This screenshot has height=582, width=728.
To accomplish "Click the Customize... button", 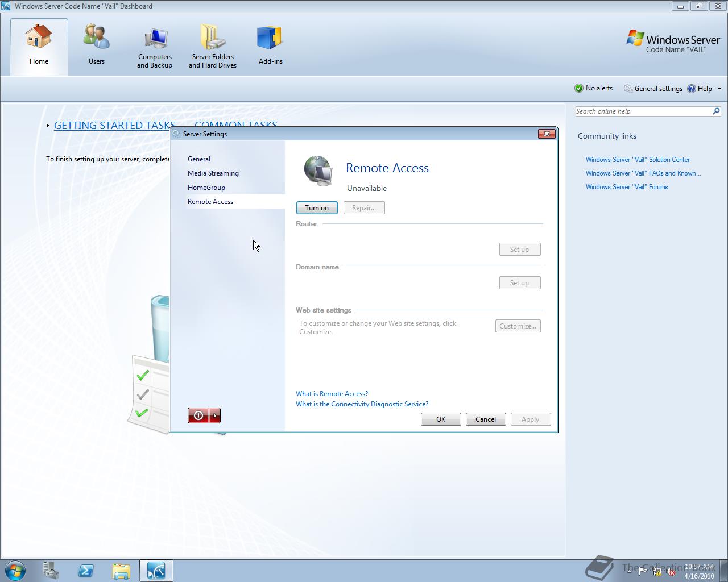I will pos(518,326).
